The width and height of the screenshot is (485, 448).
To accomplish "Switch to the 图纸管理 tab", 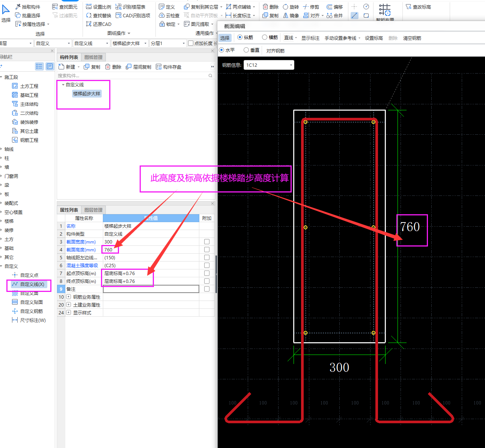I will tap(93, 57).
